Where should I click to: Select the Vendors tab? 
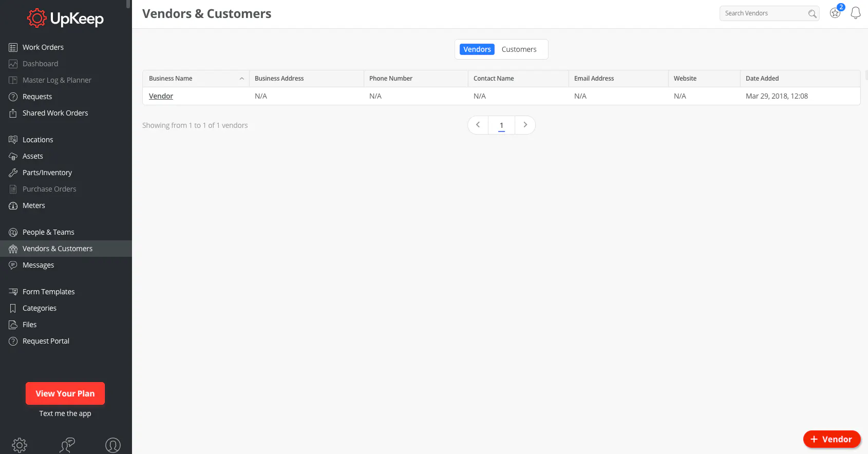(477, 49)
